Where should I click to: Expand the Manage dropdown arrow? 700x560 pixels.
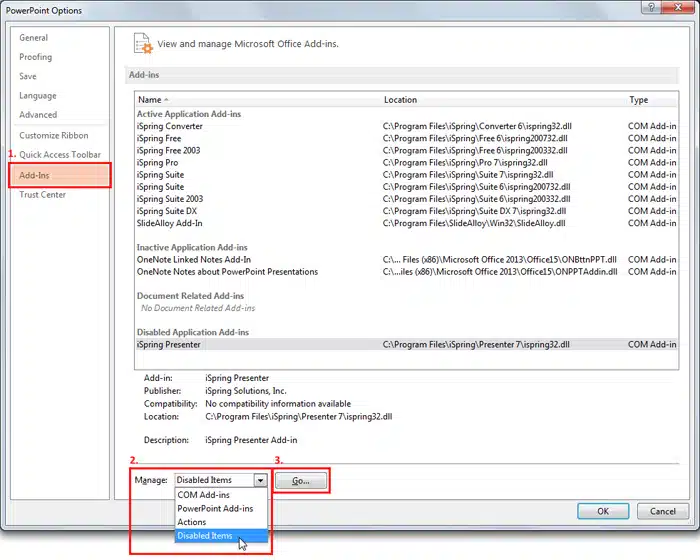click(260, 480)
